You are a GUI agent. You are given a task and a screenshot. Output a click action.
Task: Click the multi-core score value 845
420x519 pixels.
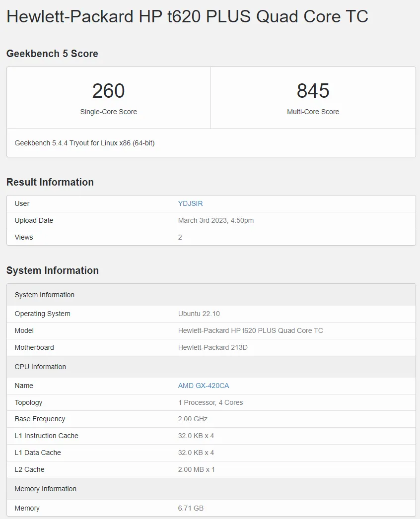click(313, 91)
